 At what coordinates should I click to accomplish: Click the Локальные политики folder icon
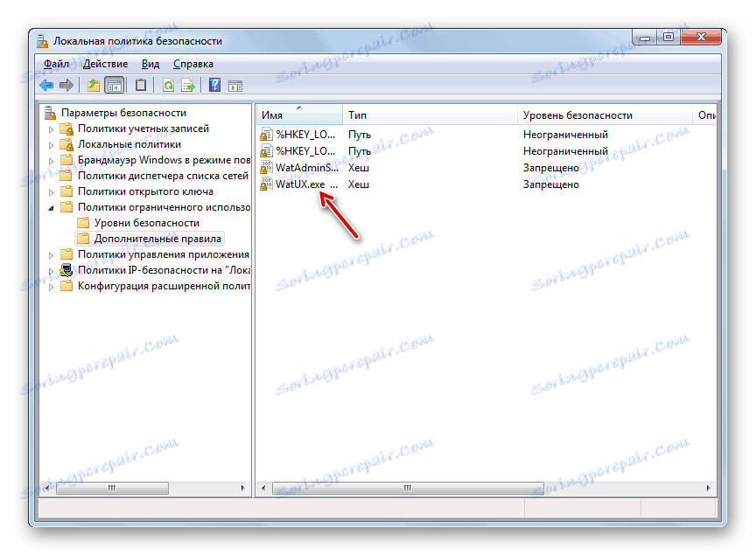[x=66, y=144]
